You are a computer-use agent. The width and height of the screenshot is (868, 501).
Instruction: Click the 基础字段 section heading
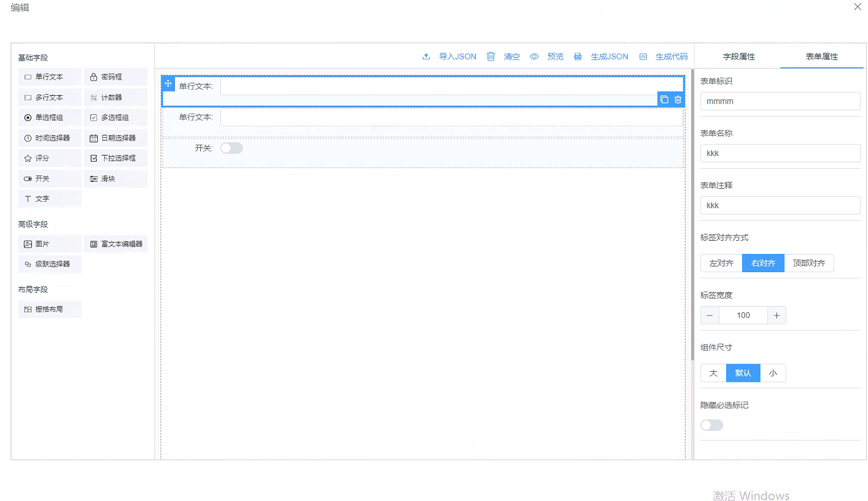click(x=33, y=58)
